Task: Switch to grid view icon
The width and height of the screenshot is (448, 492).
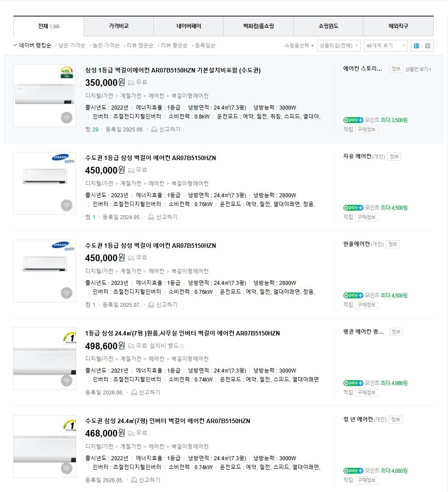Action: point(427,46)
